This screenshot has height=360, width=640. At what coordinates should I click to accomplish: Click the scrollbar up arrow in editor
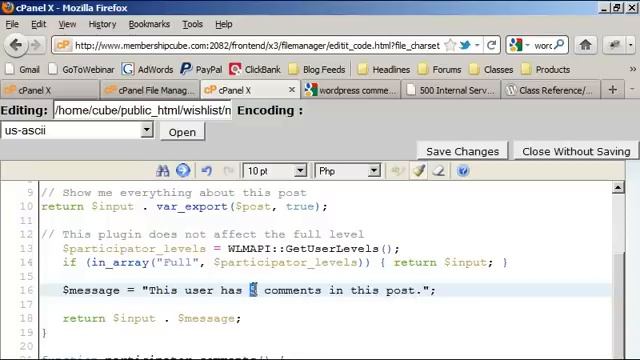[618, 187]
